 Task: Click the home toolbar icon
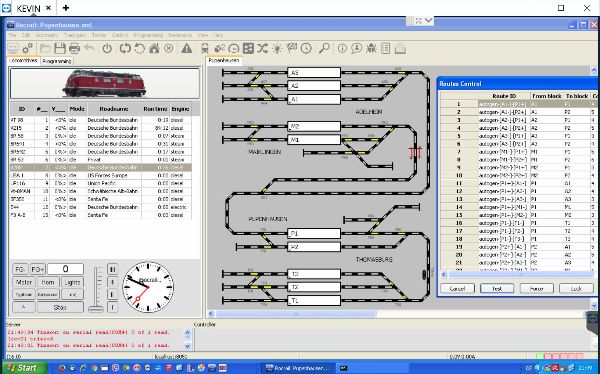[154, 49]
